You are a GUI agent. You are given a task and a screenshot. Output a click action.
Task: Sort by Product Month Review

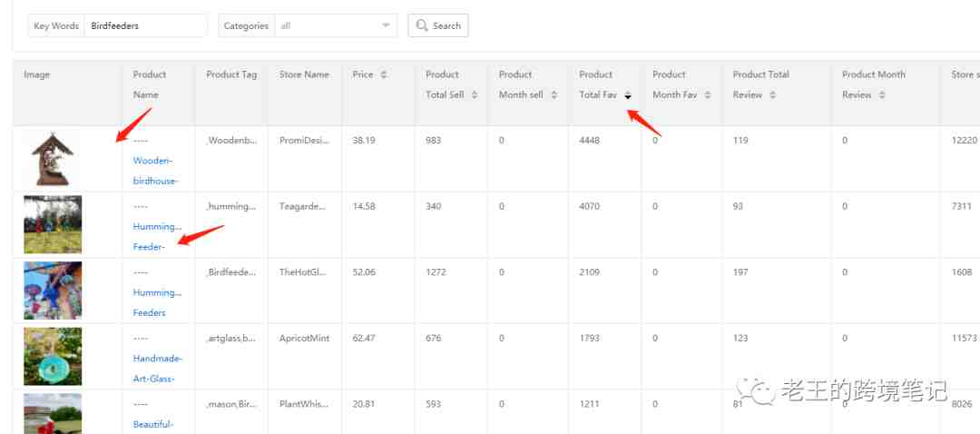(882, 95)
